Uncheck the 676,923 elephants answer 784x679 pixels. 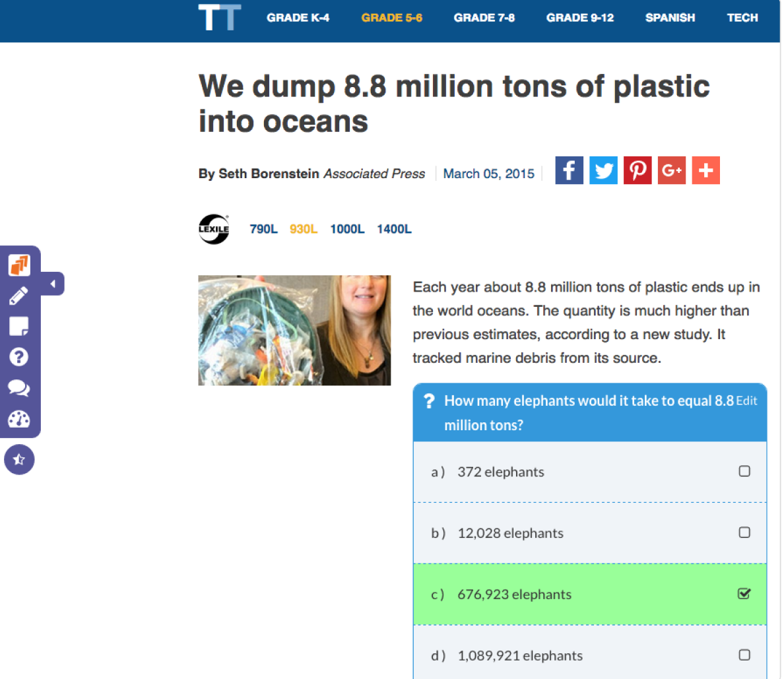point(744,594)
